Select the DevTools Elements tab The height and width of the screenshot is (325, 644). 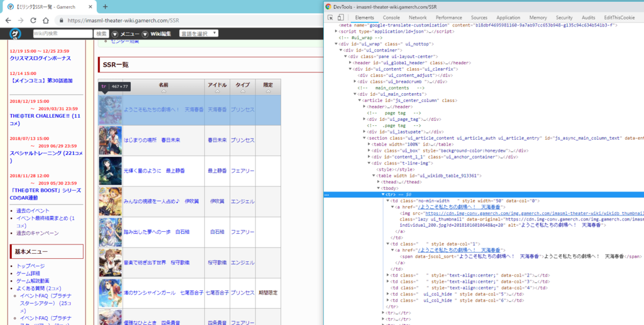coord(364,18)
